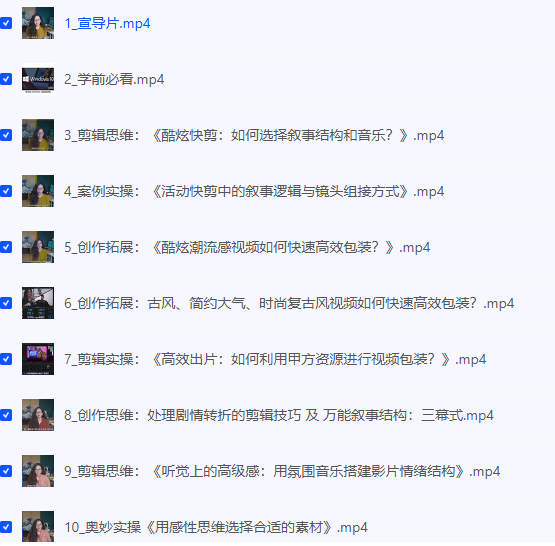This screenshot has width=555, height=546.
Task: Open thumbnail for 5_创作拓展 酷炫潮流感 video
Action: click(x=38, y=247)
